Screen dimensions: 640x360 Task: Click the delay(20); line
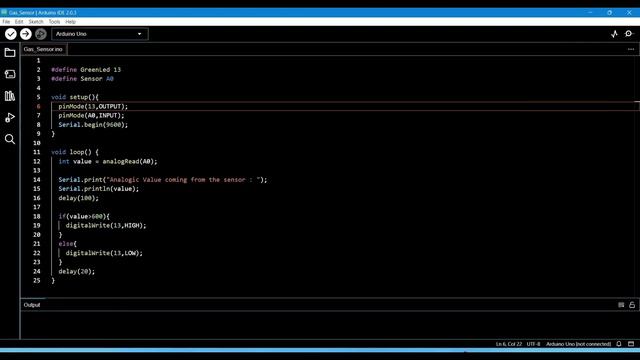tap(77, 271)
